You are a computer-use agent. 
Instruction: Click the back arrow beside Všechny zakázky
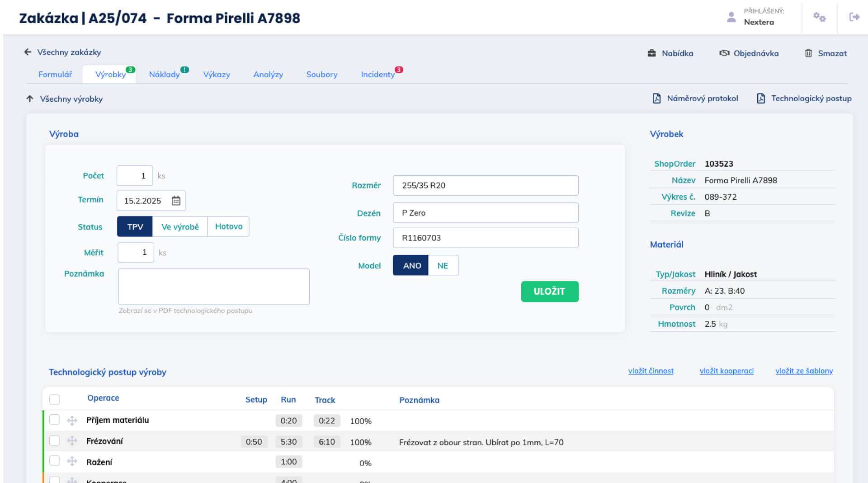[28, 52]
